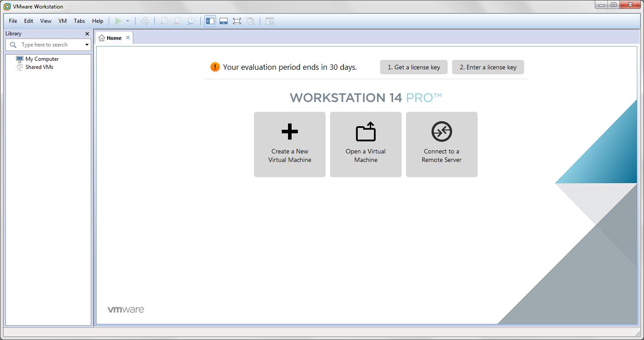Open the power options dropdown arrow
Screen dimensions: 644x340
(x=128, y=21)
